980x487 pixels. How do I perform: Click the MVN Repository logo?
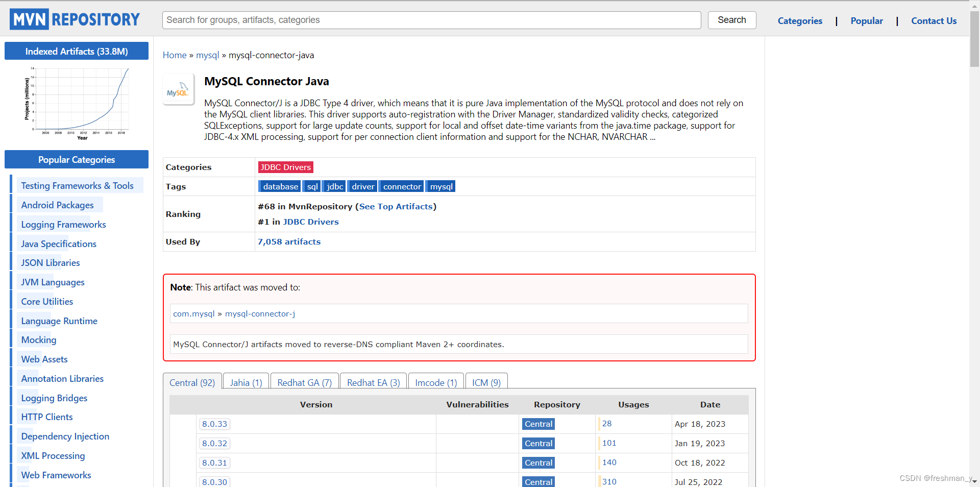(75, 19)
